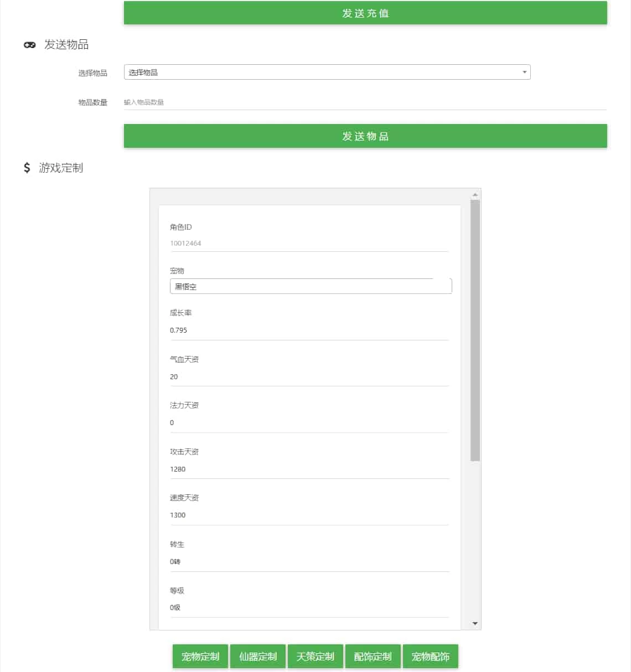Click the 宠物配饰 button
Viewport: 631px width, 672px height.
pyautogui.click(x=431, y=657)
